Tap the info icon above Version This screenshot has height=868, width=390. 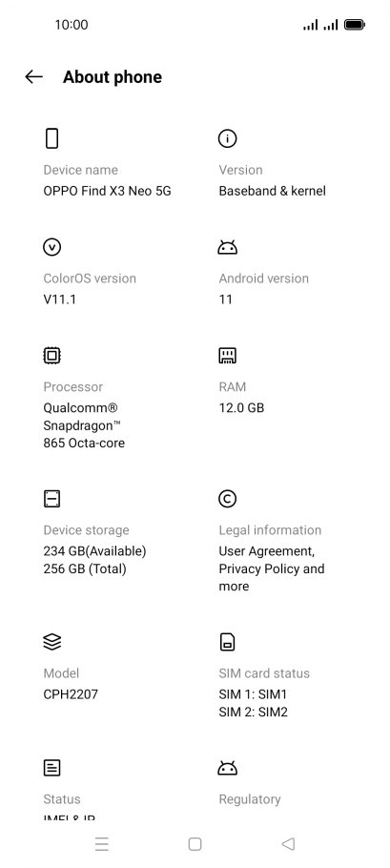pyautogui.click(x=227, y=138)
